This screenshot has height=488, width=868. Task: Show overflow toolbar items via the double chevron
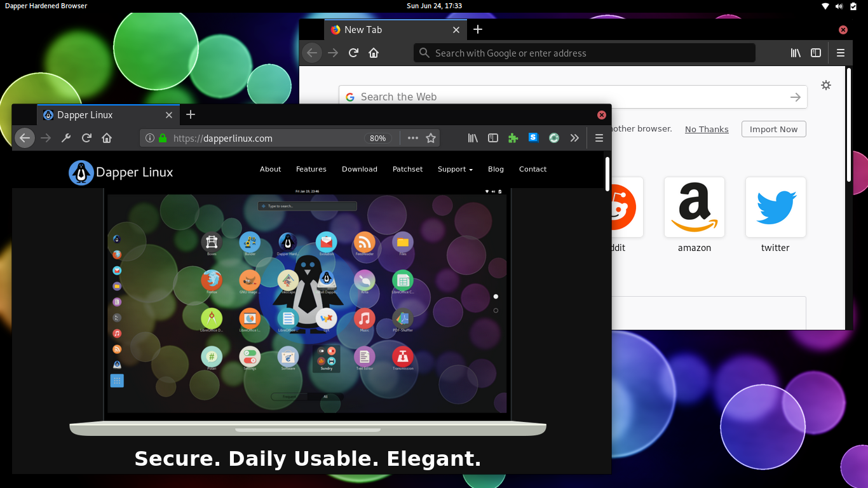(574, 138)
